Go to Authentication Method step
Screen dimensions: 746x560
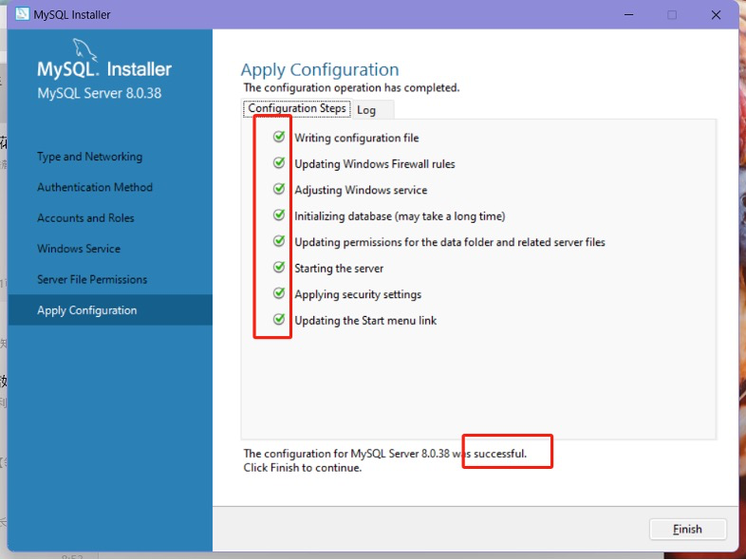(95, 187)
